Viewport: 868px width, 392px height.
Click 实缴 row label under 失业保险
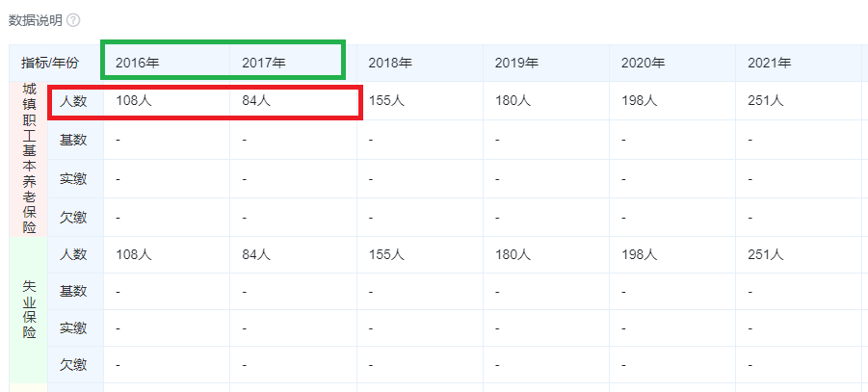(73, 327)
